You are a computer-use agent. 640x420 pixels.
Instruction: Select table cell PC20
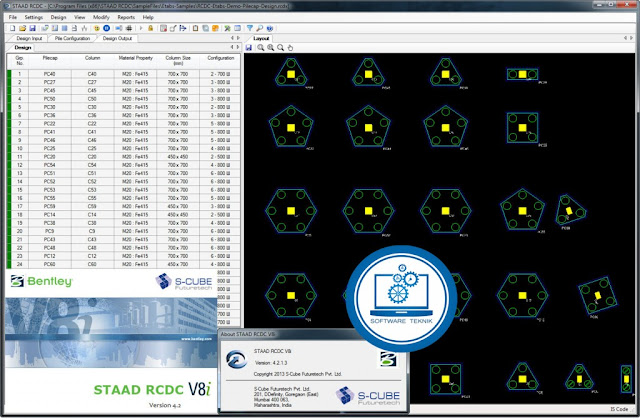(x=49, y=157)
